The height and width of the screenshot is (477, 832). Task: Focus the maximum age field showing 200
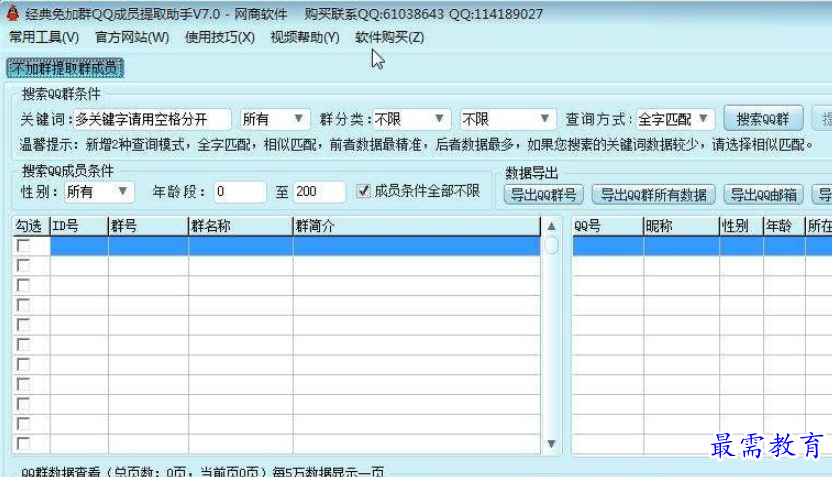[x=319, y=192]
